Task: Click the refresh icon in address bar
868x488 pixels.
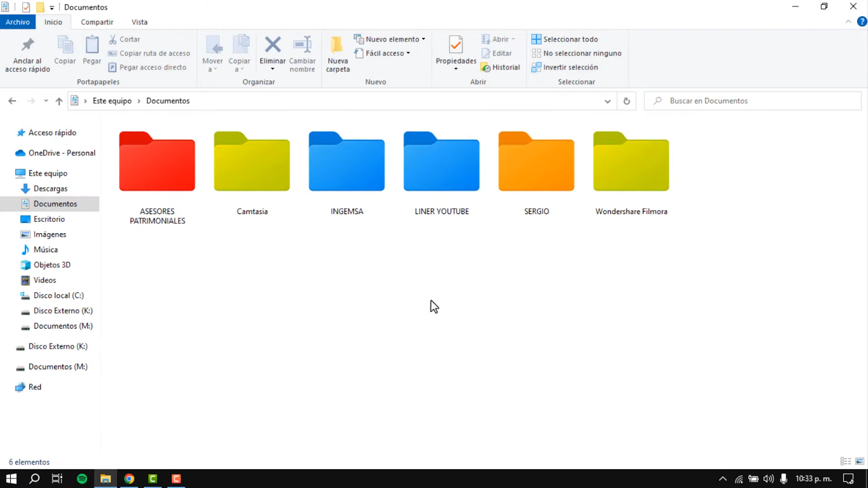Action: tap(627, 101)
